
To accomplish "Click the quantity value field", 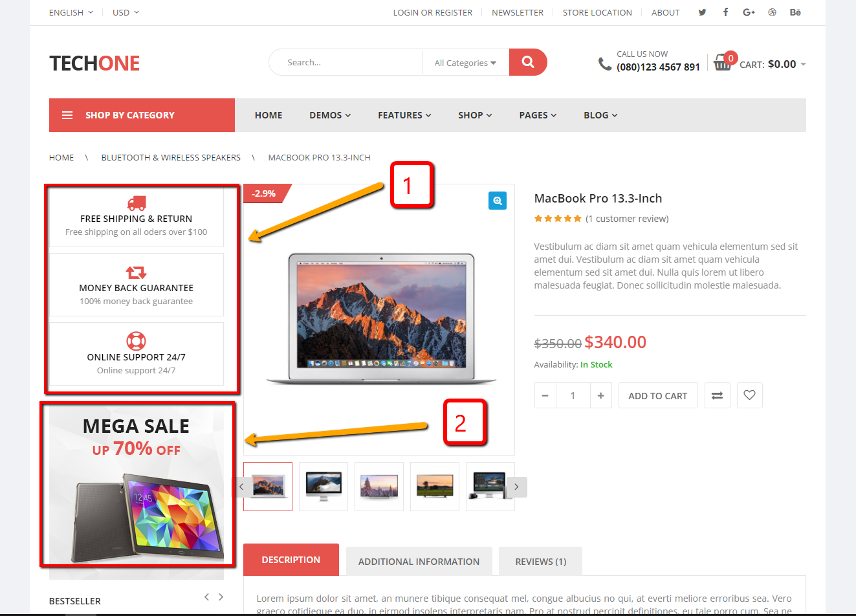I will pyautogui.click(x=573, y=395).
